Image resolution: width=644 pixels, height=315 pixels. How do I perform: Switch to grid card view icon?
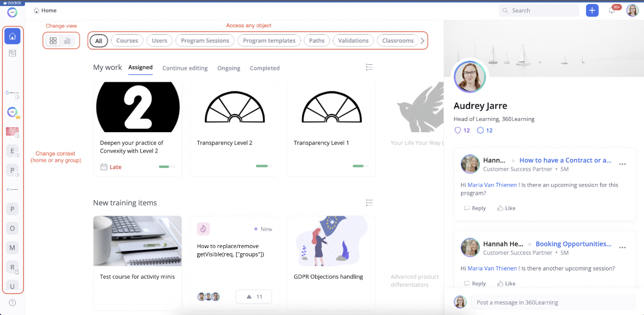pos(53,41)
